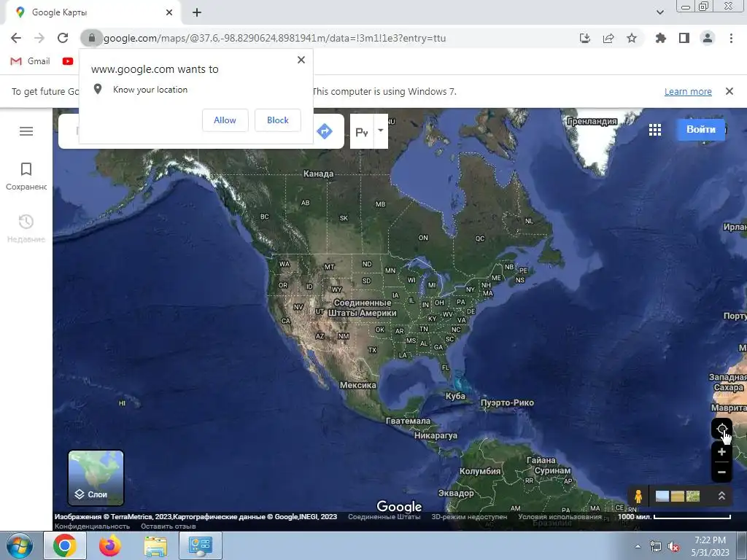Show hidden tray icons arrow
Screen dimensions: 747x560
point(638,547)
